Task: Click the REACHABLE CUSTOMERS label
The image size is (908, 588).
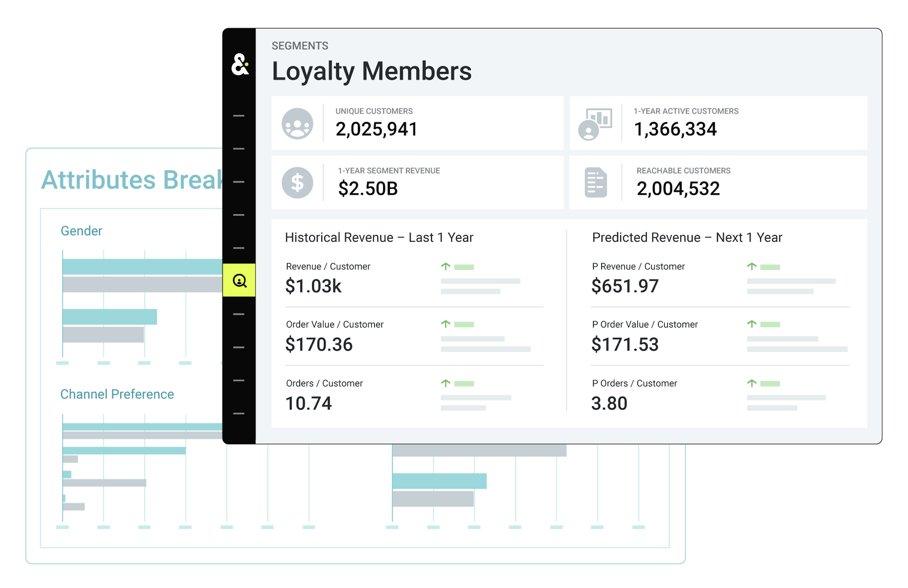Action: (683, 170)
